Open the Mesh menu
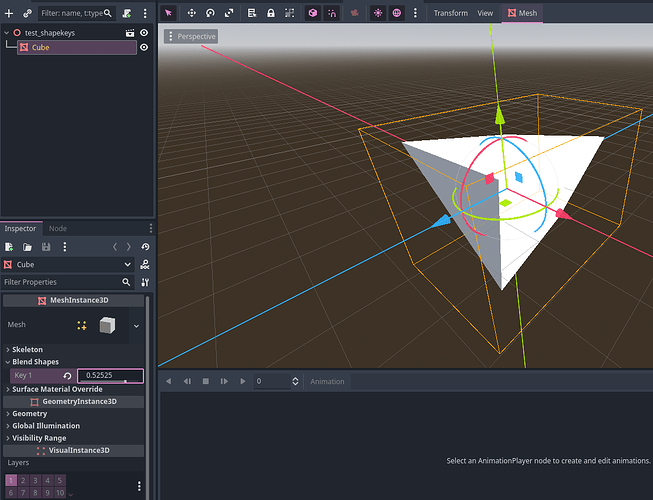Image resolution: width=653 pixels, height=500 pixels. (522, 13)
